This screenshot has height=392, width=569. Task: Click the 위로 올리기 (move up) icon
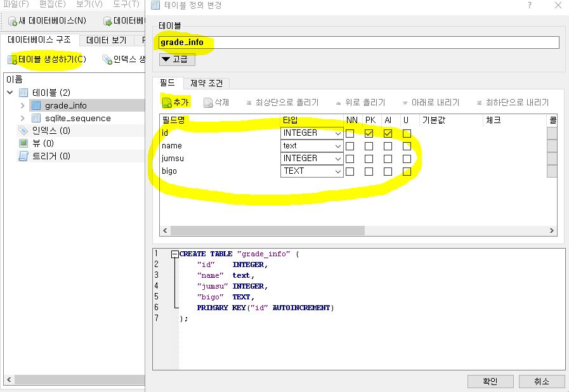pyautogui.click(x=338, y=103)
